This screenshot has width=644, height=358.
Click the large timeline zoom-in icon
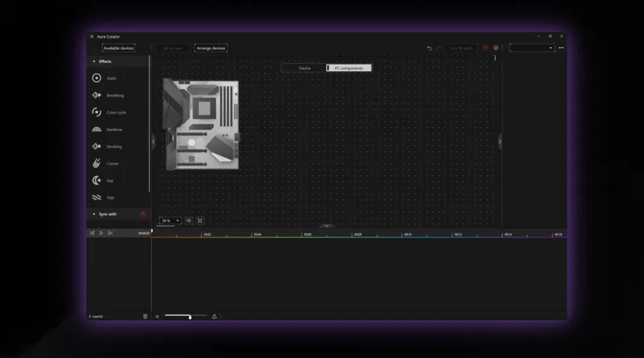215,316
